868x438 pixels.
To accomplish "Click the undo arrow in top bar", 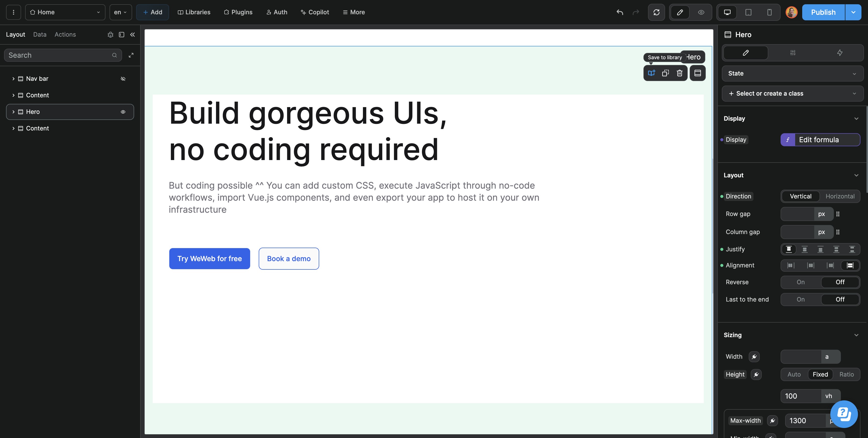I will tap(620, 13).
